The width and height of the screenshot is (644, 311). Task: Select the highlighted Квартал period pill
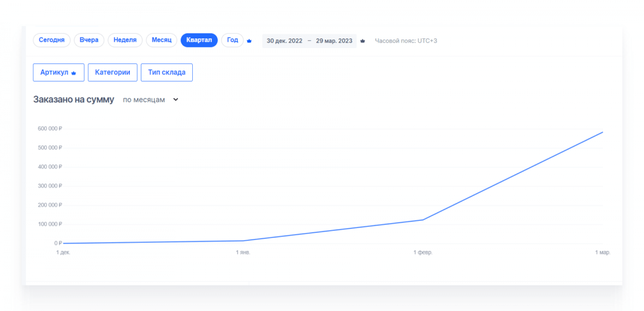tap(199, 40)
